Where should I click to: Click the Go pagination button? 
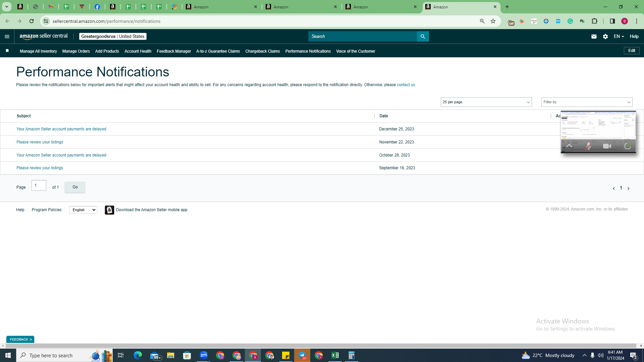coord(75,187)
